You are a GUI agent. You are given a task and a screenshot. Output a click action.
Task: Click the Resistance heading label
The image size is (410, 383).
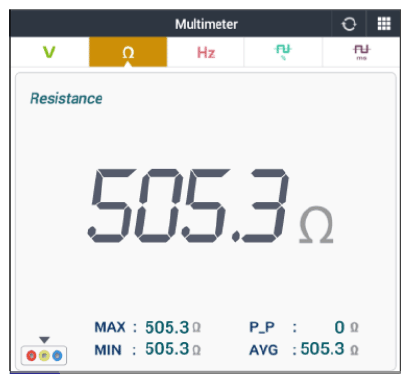coord(66,99)
